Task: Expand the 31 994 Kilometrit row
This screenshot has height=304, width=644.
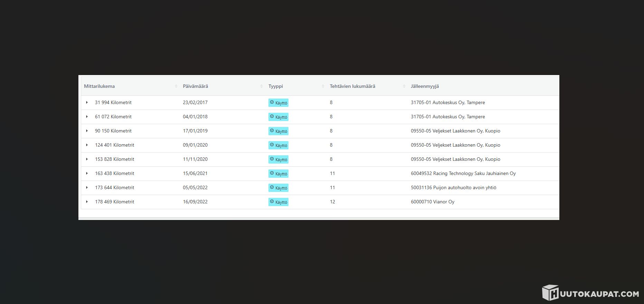Action: pyautogui.click(x=87, y=102)
